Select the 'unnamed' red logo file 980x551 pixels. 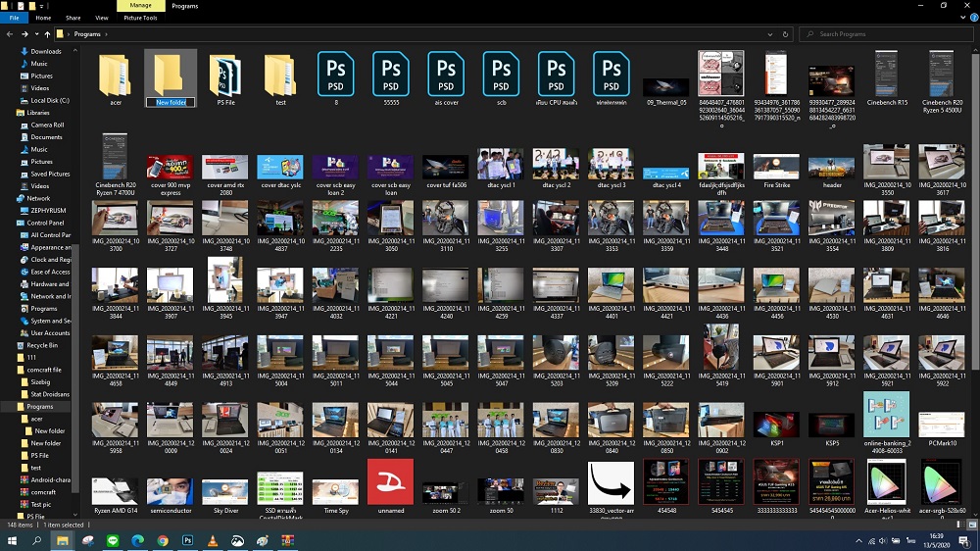click(x=390, y=482)
